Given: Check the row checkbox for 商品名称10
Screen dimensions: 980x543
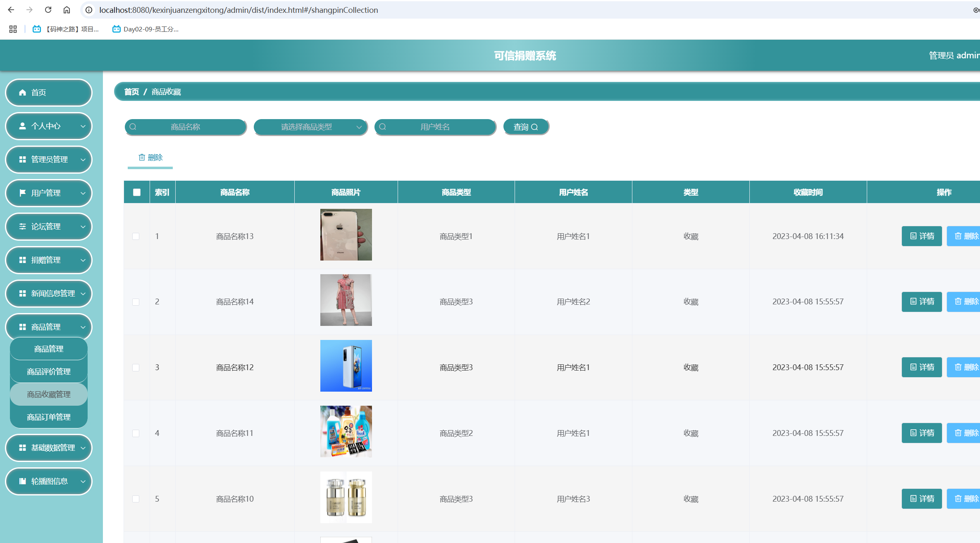Looking at the screenshot, I should coord(136,499).
